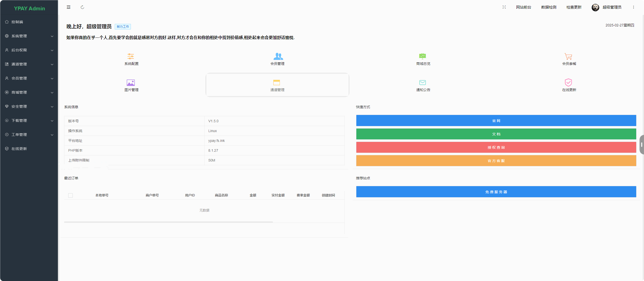The height and width of the screenshot is (281, 644).
Task: Open the 网站前台 menu item
Action: tap(524, 7)
